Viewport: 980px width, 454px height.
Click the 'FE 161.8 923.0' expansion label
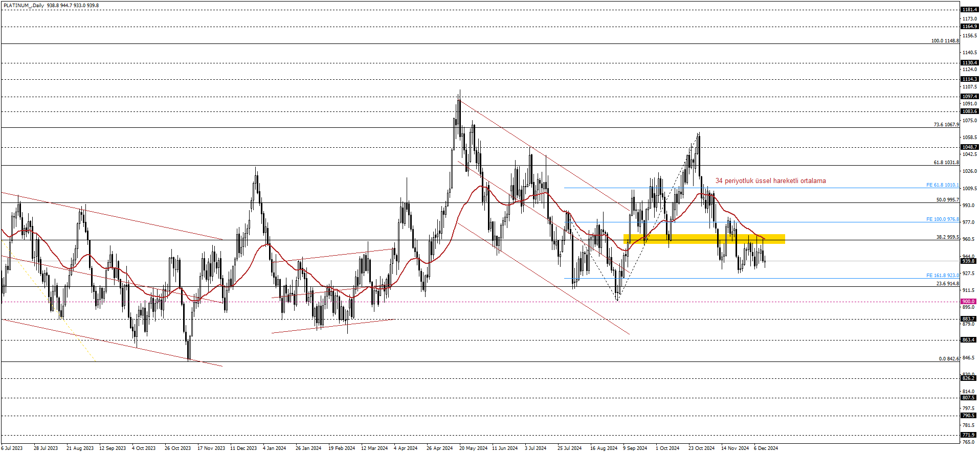[x=943, y=276]
